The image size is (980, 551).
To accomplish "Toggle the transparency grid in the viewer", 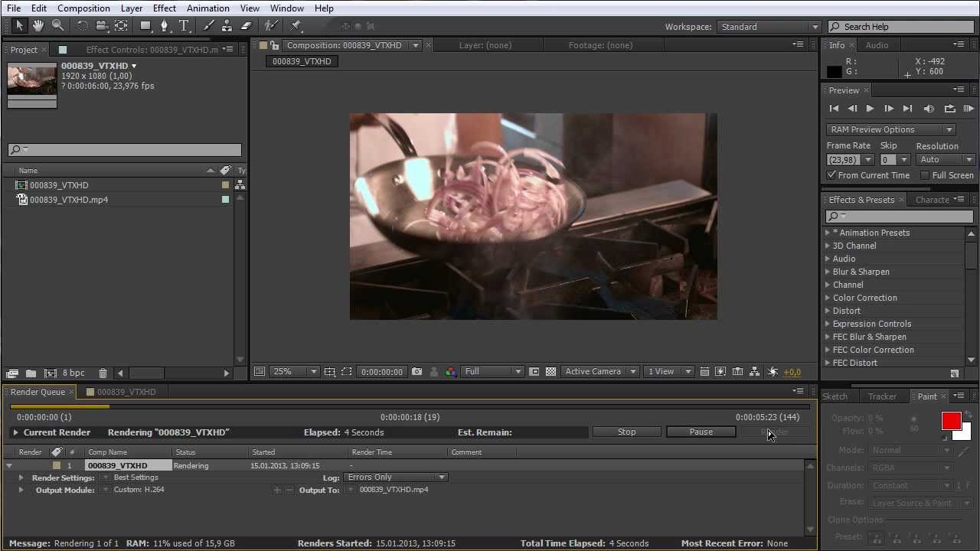I will 550,372.
